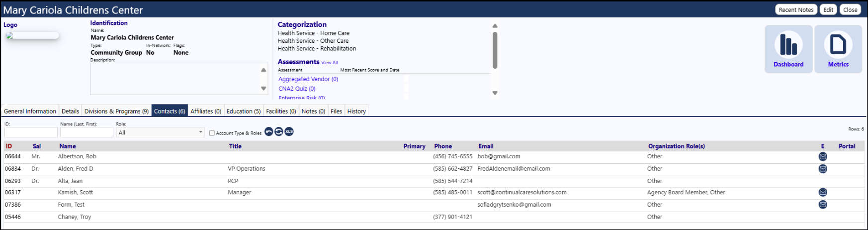Click the VP Operations title cell
The height and width of the screenshot is (230, 868).
(x=247, y=169)
